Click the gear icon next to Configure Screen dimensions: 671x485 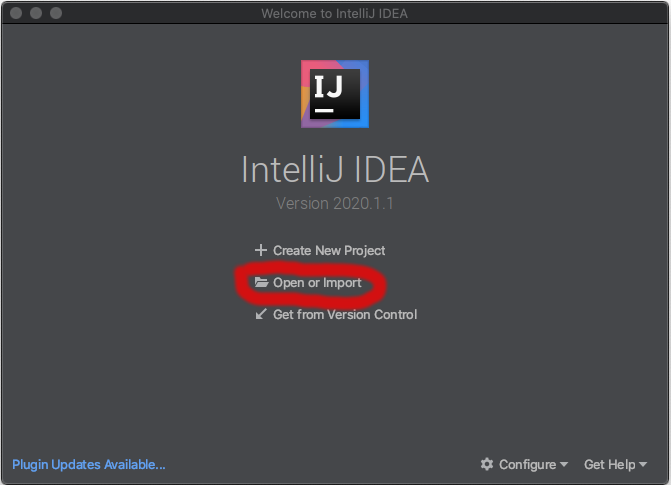(x=487, y=464)
